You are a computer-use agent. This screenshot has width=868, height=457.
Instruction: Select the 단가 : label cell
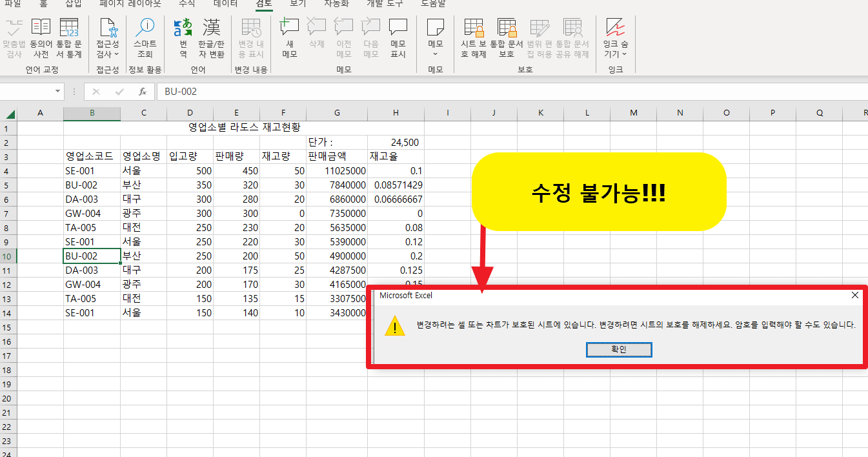(x=337, y=143)
